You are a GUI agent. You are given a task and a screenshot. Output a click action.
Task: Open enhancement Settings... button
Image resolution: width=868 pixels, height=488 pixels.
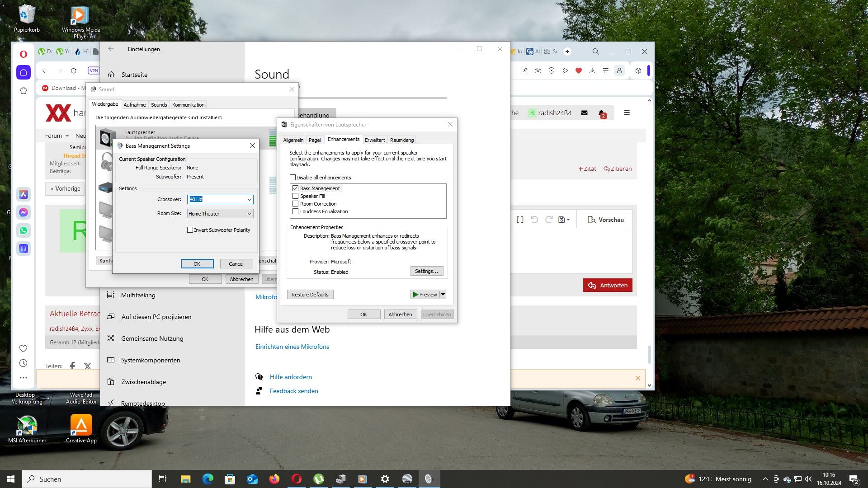[x=426, y=271]
